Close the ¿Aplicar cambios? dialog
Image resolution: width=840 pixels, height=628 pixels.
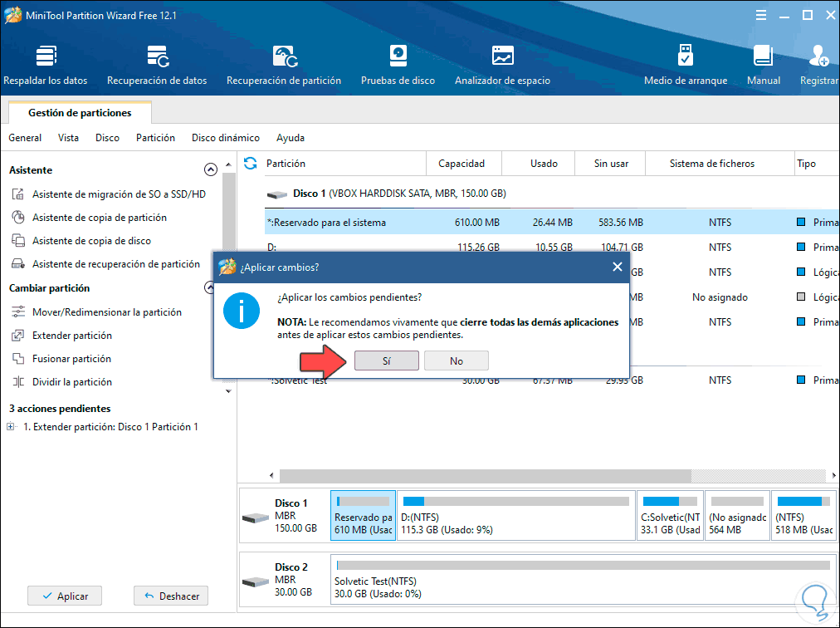point(618,267)
